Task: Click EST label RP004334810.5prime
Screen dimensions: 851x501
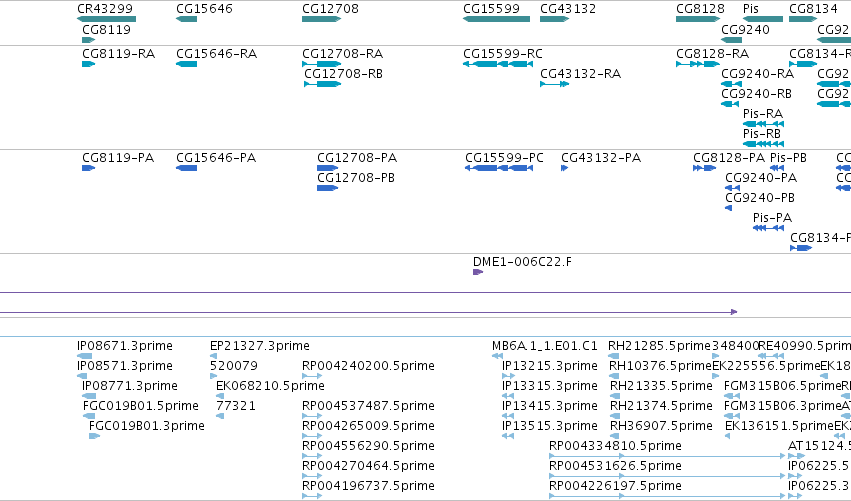Action: point(615,447)
